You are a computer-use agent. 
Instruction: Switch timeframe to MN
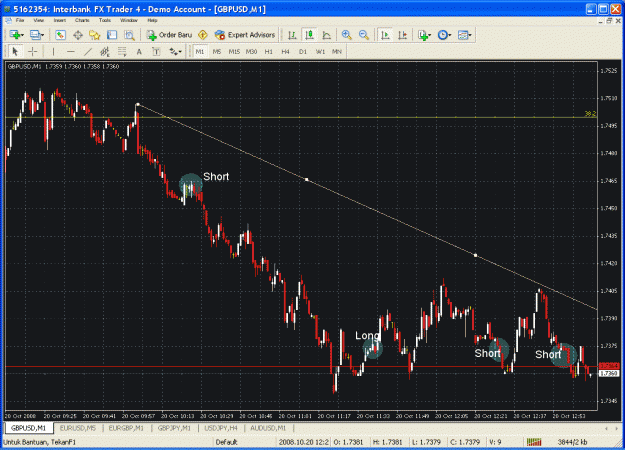pyautogui.click(x=337, y=51)
